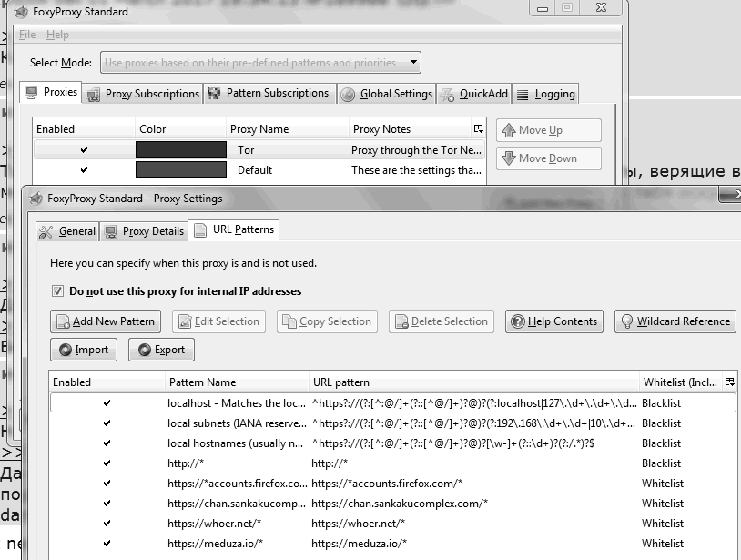Screen dimensions: 741x560
Task: Select the https://*accounts.firefox.com/* URL pattern cell
Action: [x=387, y=483]
